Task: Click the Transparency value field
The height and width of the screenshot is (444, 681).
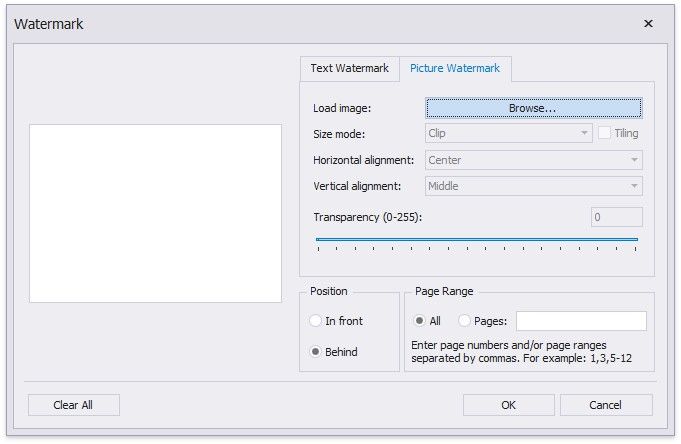Action: (x=616, y=217)
